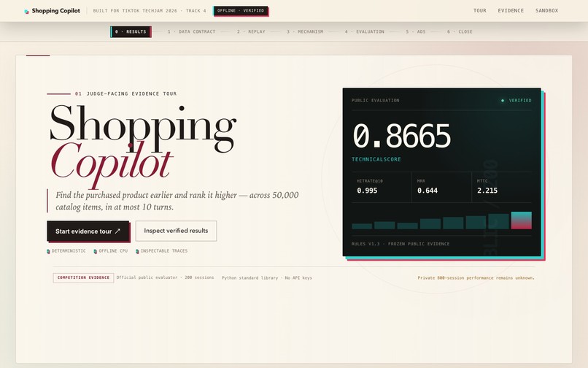588x368 pixels.
Task: Open the Evidence nav item
Action: pos(511,10)
